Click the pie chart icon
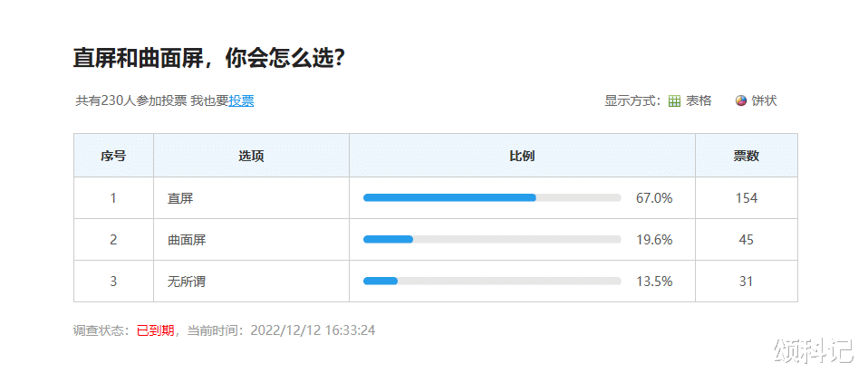Image resolution: width=868 pixels, height=382 pixels. click(741, 101)
